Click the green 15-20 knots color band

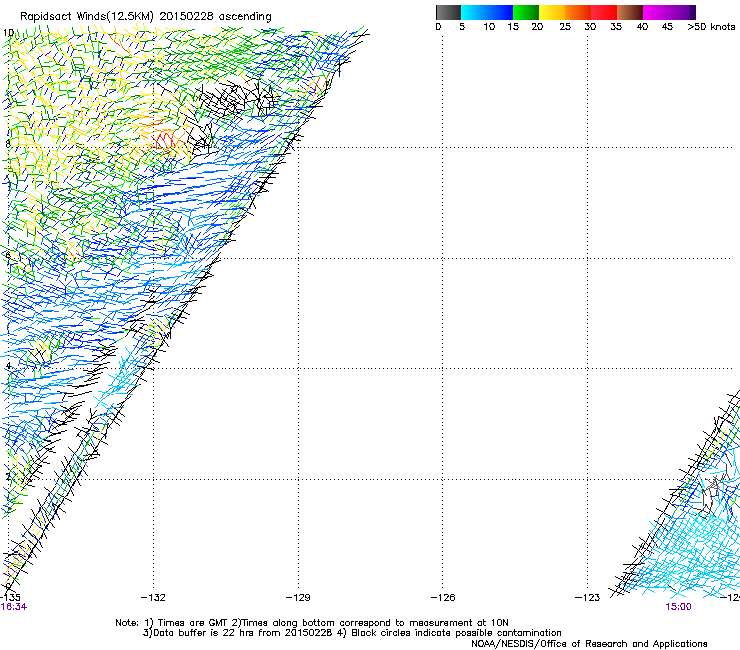526,12
